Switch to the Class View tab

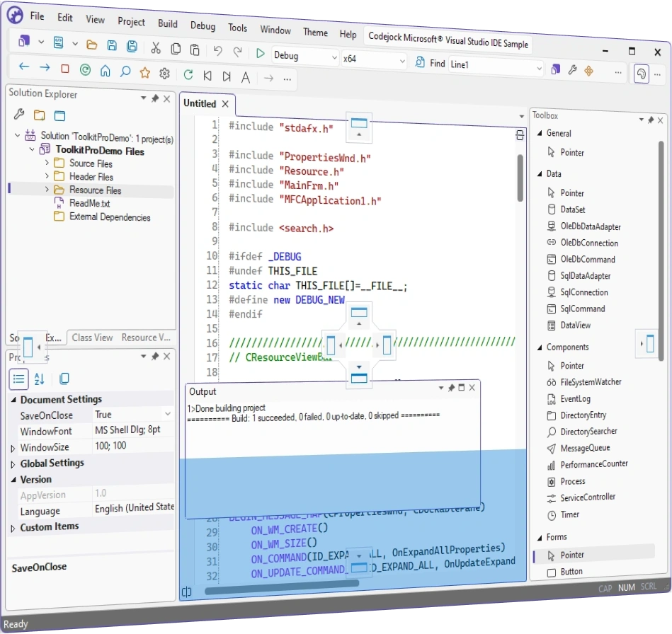92,338
